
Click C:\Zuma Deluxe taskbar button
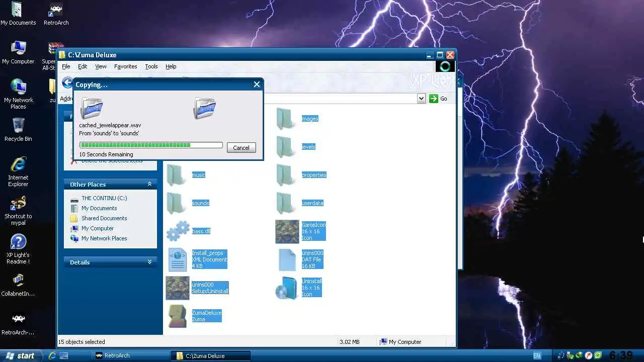pos(211,355)
